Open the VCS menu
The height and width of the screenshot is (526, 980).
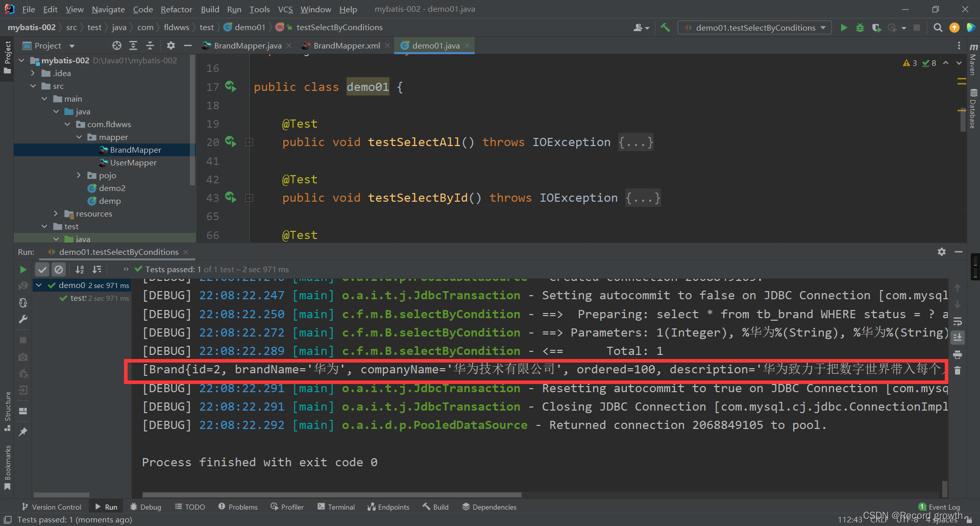pos(285,9)
